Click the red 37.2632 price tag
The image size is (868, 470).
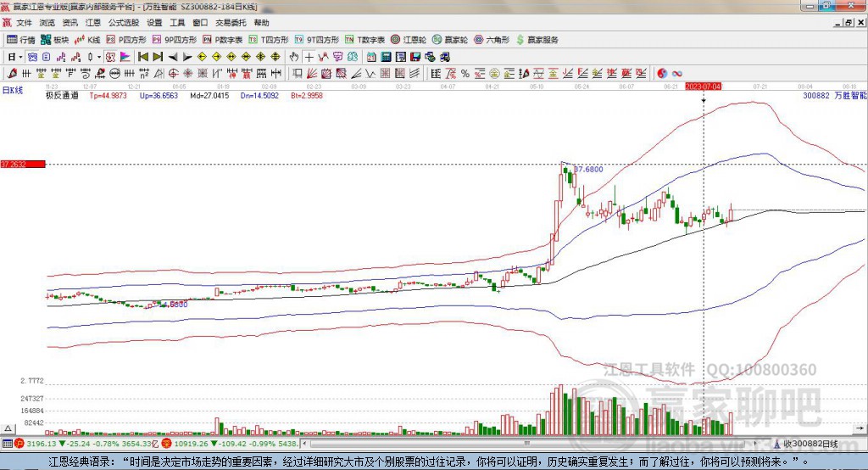pyautogui.click(x=23, y=164)
